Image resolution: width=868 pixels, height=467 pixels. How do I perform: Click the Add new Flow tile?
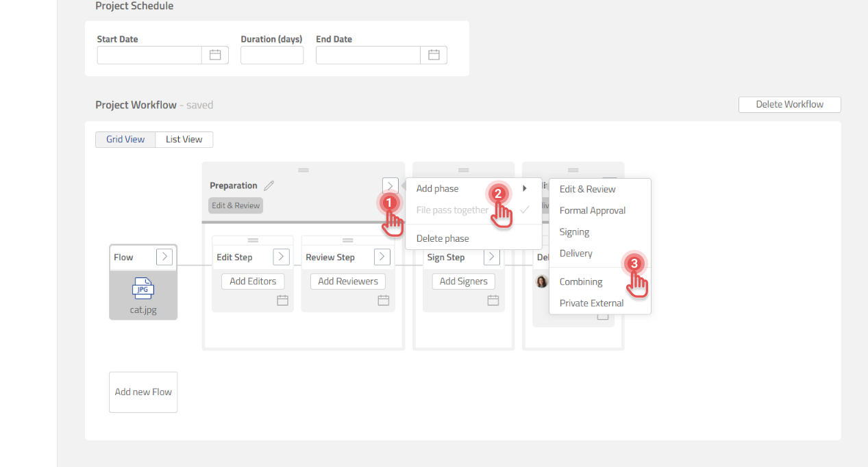(x=143, y=392)
